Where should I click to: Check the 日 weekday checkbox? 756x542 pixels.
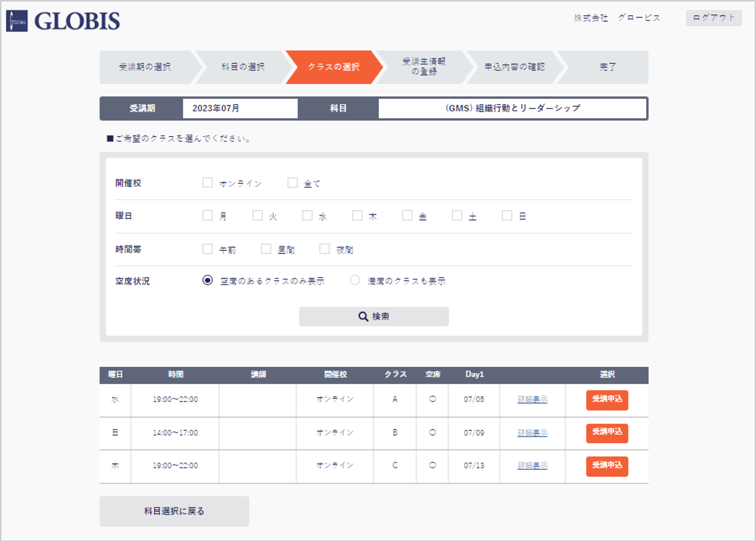click(507, 215)
